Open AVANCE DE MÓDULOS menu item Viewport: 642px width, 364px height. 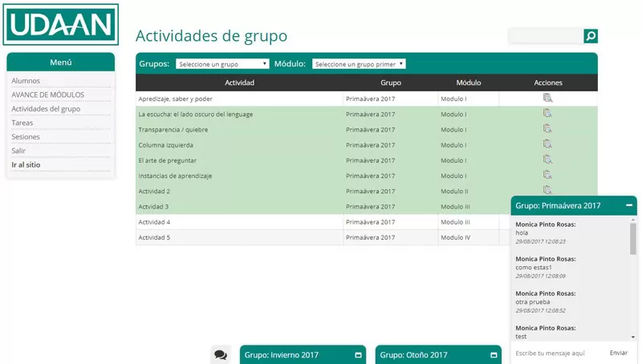pos(47,95)
